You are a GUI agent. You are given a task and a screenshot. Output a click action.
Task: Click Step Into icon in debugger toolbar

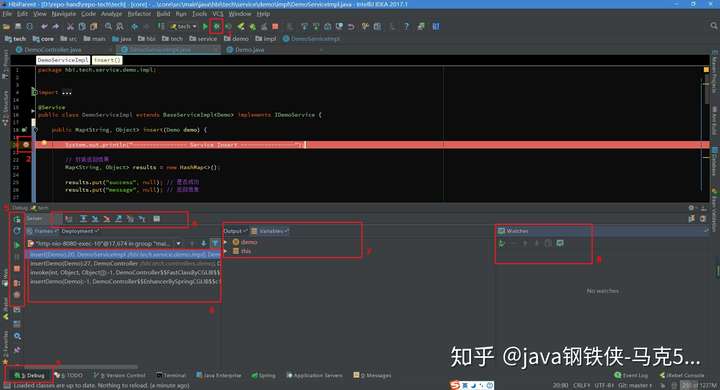[x=95, y=219]
